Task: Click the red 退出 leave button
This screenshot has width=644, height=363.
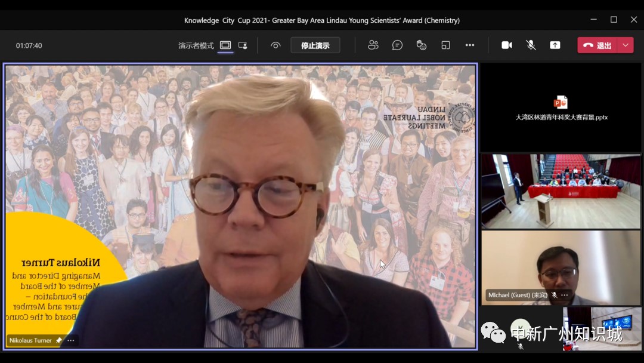Action: [597, 45]
